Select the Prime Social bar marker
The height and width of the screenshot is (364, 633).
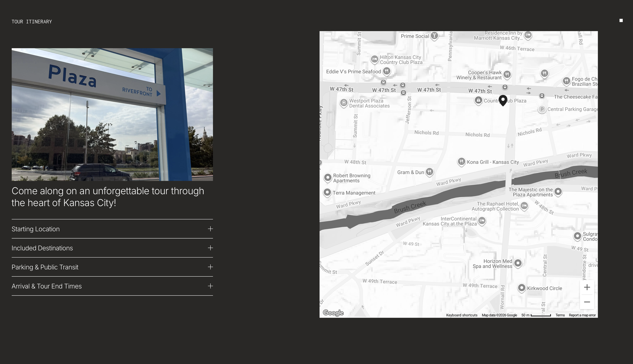[x=434, y=36]
